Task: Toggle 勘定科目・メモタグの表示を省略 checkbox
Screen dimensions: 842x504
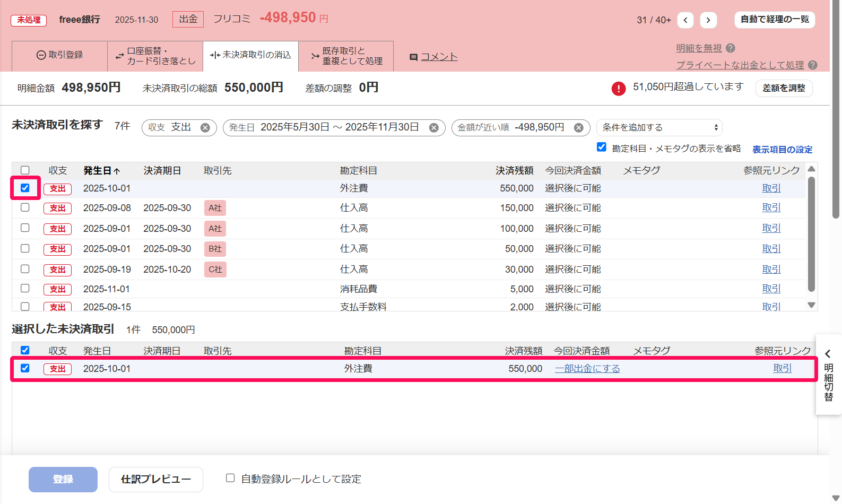Action: pyautogui.click(x=601, y=147)
